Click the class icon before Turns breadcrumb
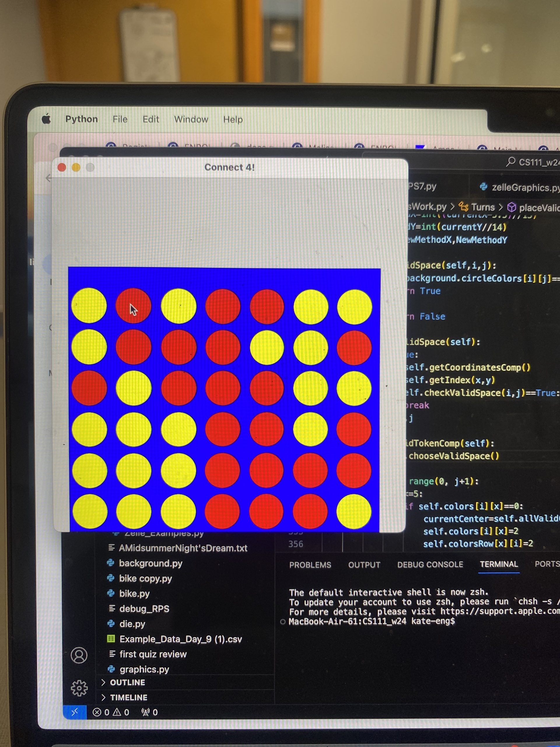Screen dimensions: 560x747 [463, 207]
